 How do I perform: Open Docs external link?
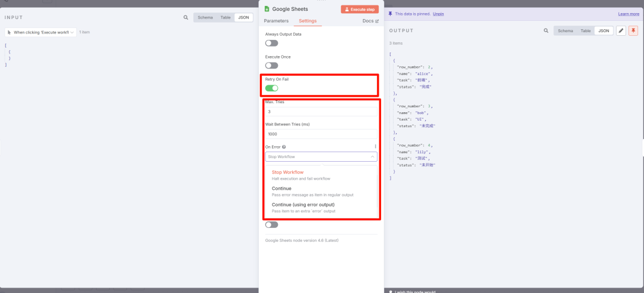[x=370, y=21]
